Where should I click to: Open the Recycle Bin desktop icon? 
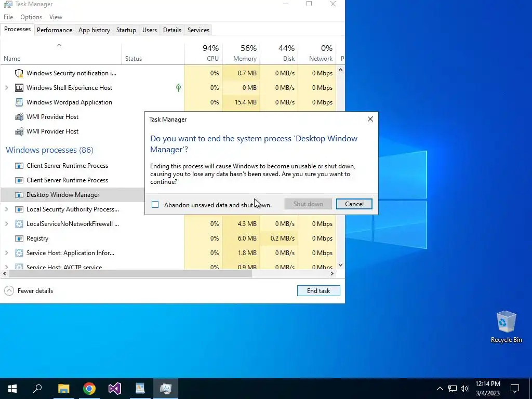(x=506, y=327)
